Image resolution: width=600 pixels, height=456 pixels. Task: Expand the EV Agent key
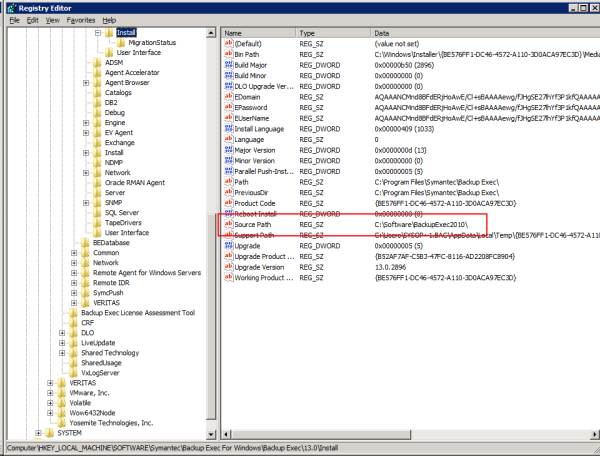coord(86,133)
